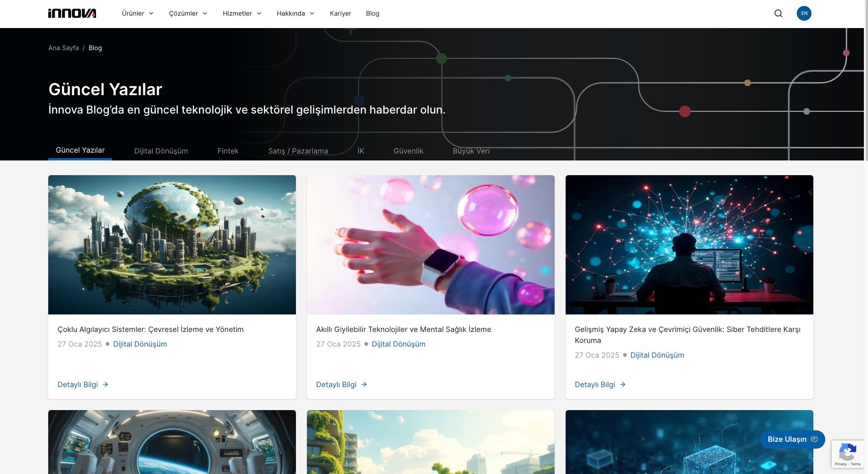Screen dimensions: 868x474
Task: Open Detaylı Bilgi for Gelişmiş Yapay Zeka article
Action: (600, 384)
